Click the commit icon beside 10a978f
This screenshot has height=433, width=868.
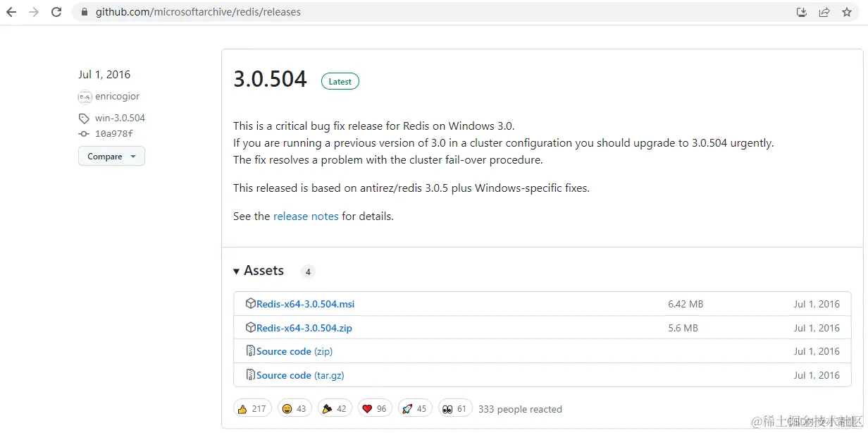point(84,134)
